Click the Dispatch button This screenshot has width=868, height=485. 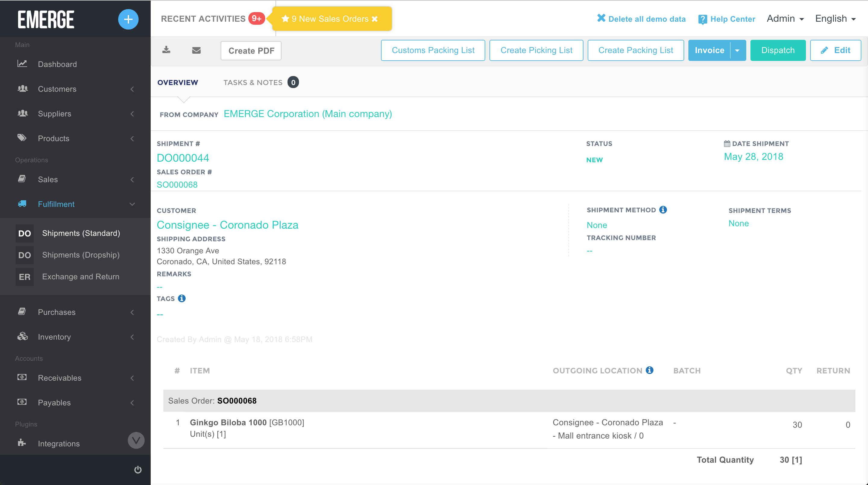pos(778,50)
